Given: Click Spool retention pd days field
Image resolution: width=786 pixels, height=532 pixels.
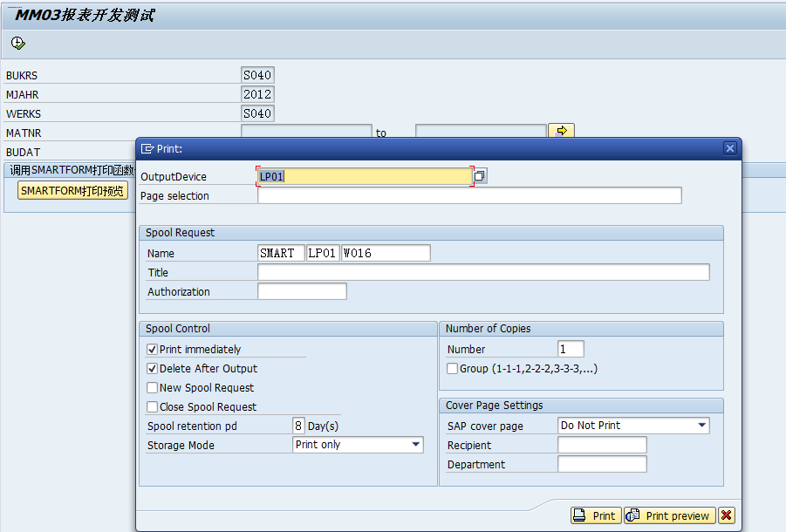Looking at the screenshot, I should click(298, 426).
